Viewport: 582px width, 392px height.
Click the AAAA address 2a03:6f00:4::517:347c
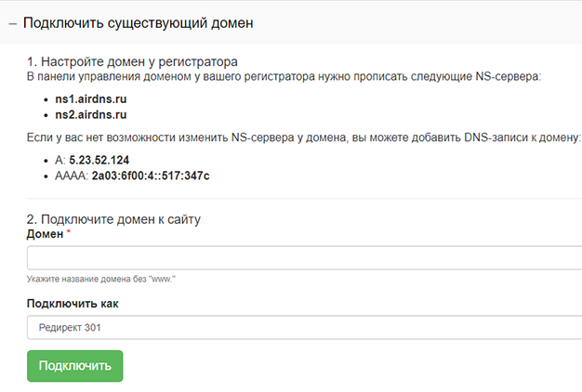tap(151, 176)
